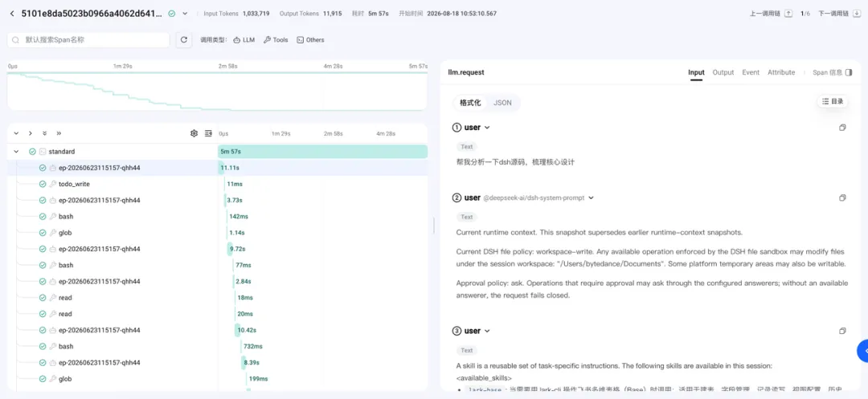Viewport: 868px width, 399px height.
Task: Click the wrench icon of todo_write span
Action: tap(52, 184)
